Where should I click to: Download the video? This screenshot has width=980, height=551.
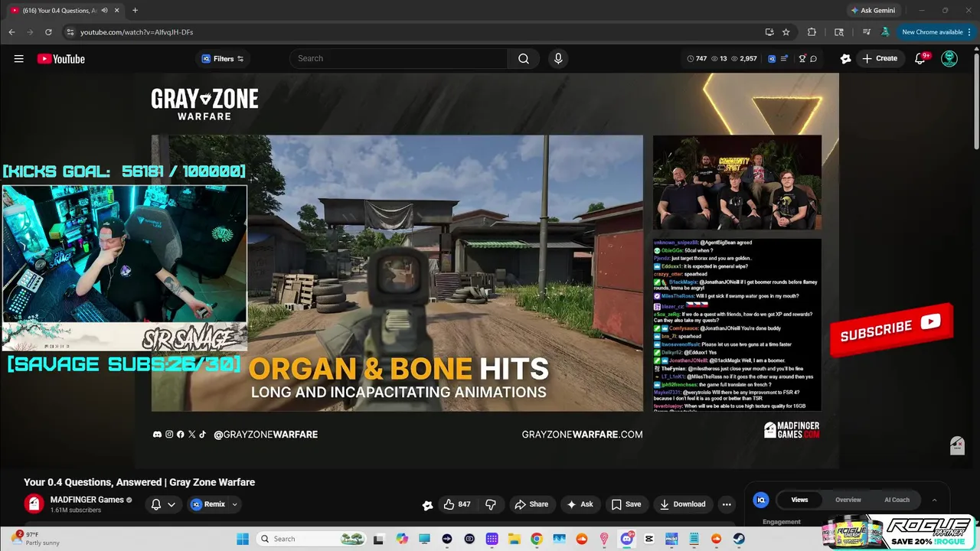682,504
